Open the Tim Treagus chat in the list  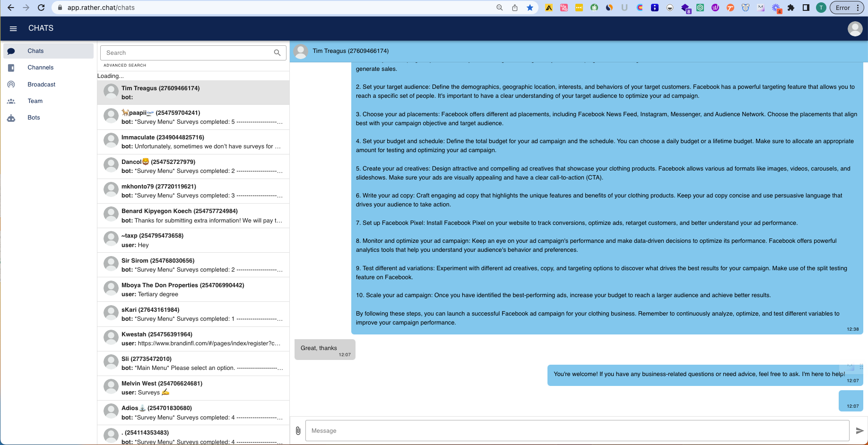click(x=193, y=93)
